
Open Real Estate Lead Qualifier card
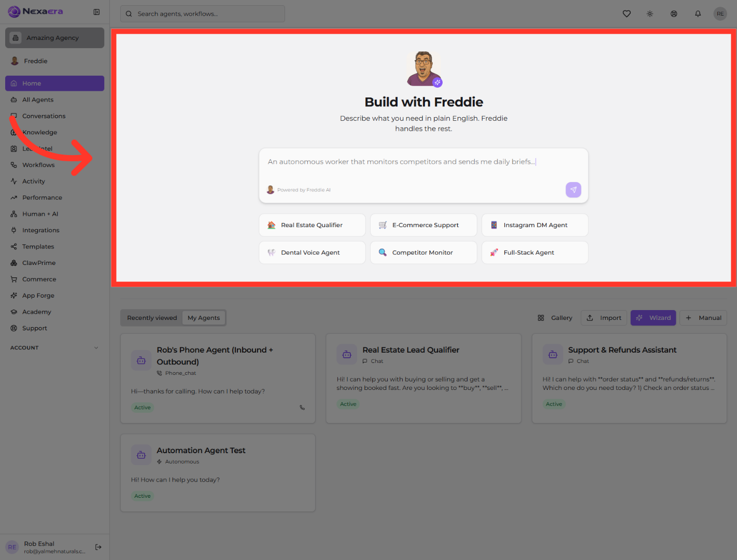(x=423, y=379)
